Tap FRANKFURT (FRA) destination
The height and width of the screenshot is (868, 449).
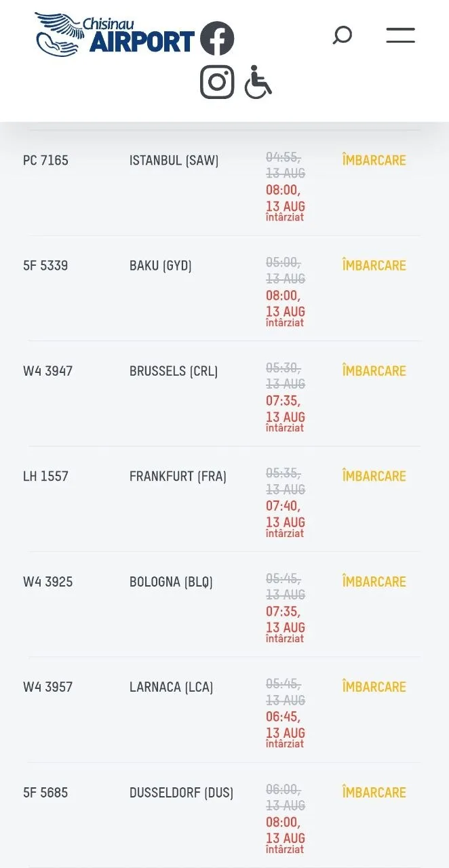pyautogui.click(x=178, y=476)
